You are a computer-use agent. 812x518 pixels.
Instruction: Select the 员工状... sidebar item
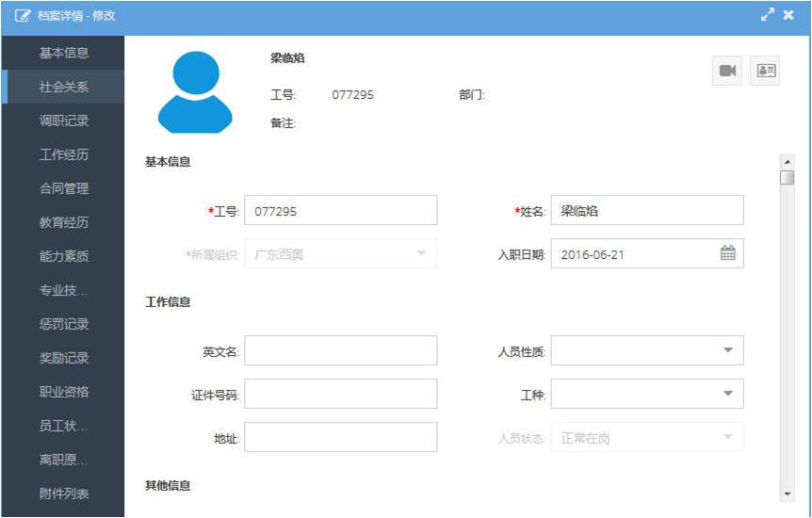(63, 426)
